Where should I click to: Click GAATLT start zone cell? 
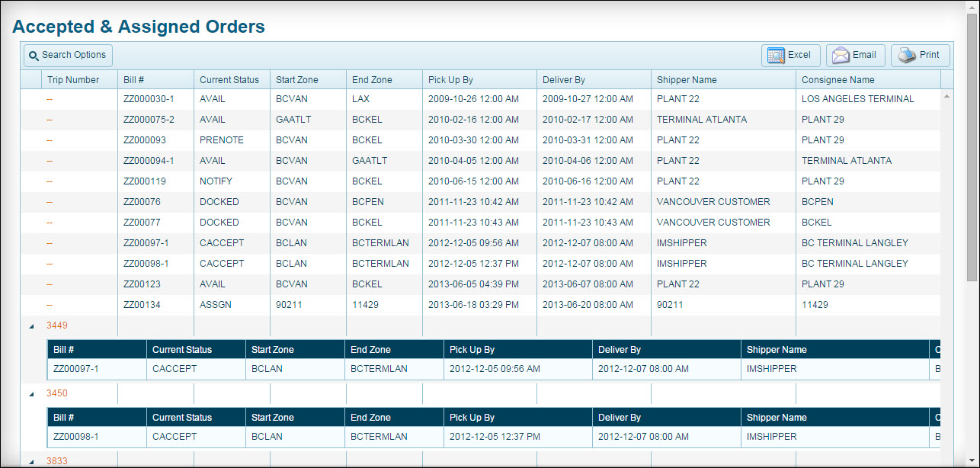click(x=293, y=120)
